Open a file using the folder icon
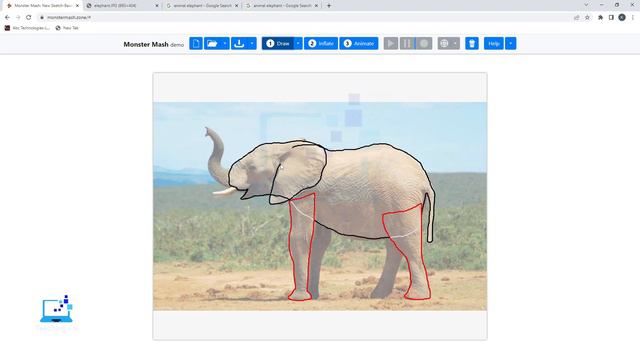This screenshot has height=360, width=640. coord(212,43)
